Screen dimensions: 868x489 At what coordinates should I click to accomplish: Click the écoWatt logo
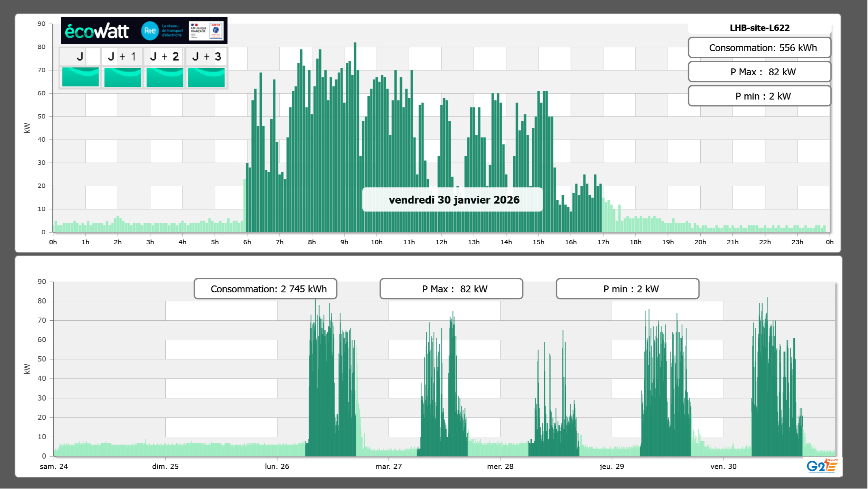[x=97, y=31]
